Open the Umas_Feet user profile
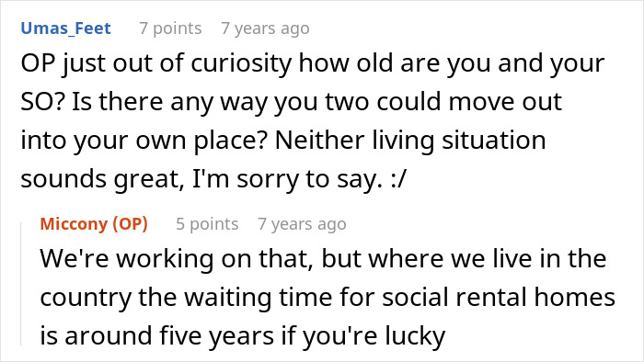Viewport: 644px width, 362px height. [65, 28]
